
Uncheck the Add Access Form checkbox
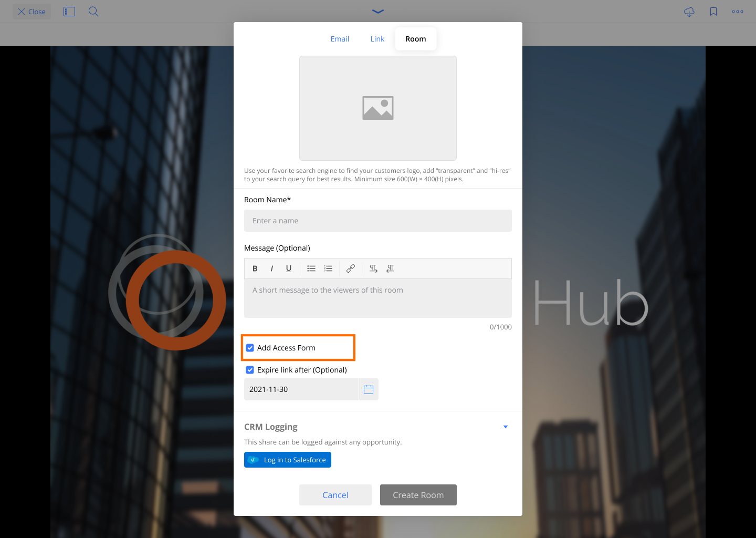click(x=250, y=348)
